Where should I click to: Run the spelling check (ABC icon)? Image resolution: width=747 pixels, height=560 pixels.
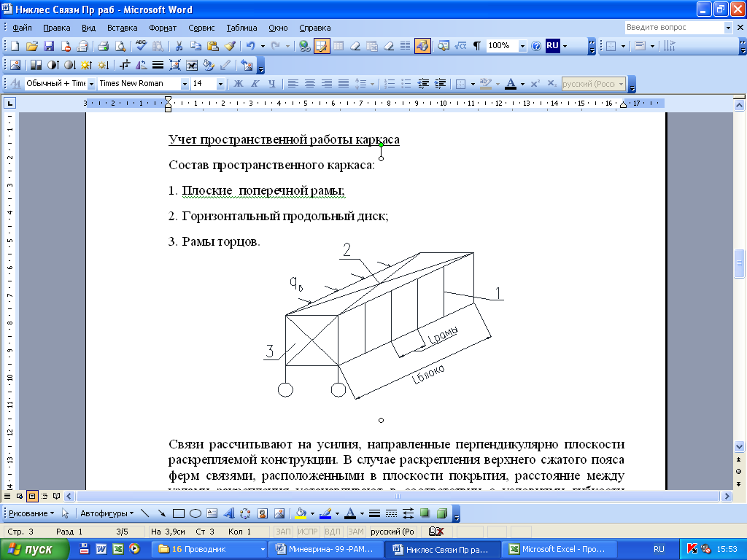(x=141, y=46)
